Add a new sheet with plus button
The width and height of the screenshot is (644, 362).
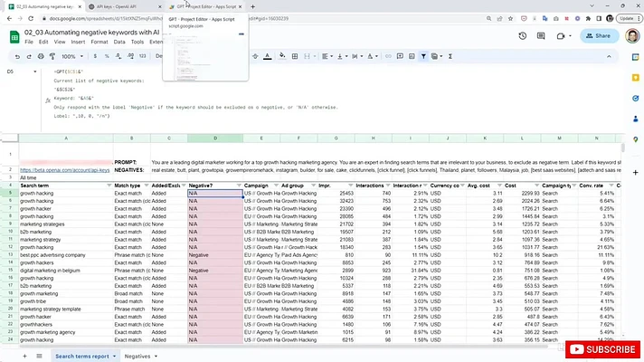pyautogui.click(x=24, y=357)
